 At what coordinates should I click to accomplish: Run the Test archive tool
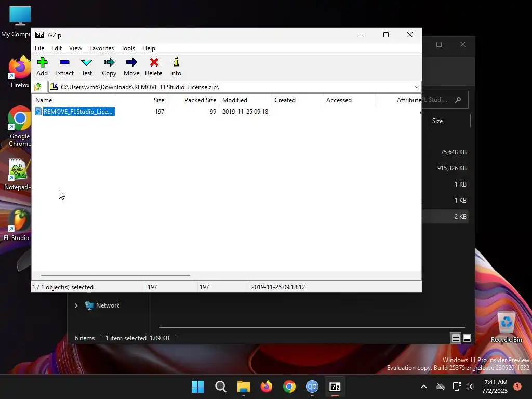point(87,66)
